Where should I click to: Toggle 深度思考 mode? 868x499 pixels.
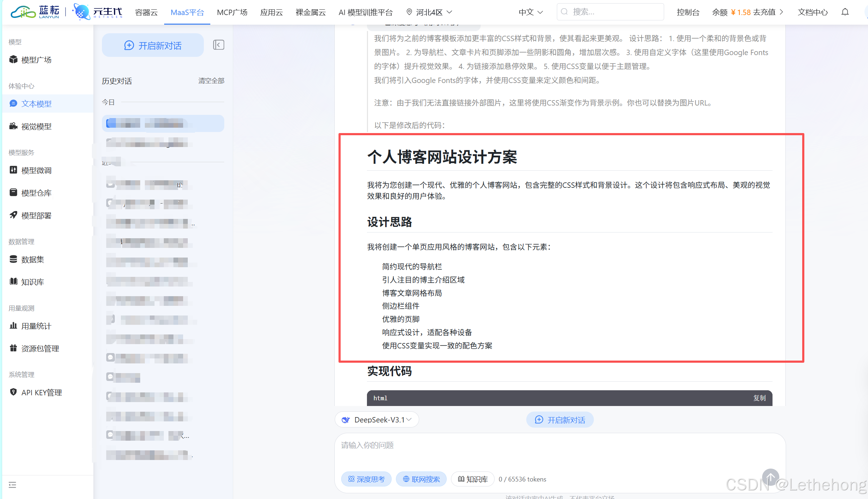[366, 479]
